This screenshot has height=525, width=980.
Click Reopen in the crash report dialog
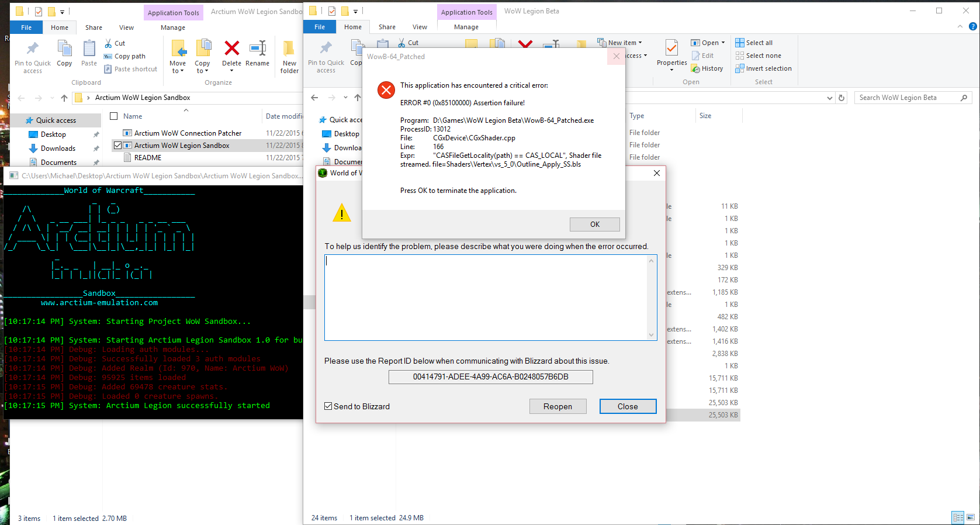[x=557, y=406]
